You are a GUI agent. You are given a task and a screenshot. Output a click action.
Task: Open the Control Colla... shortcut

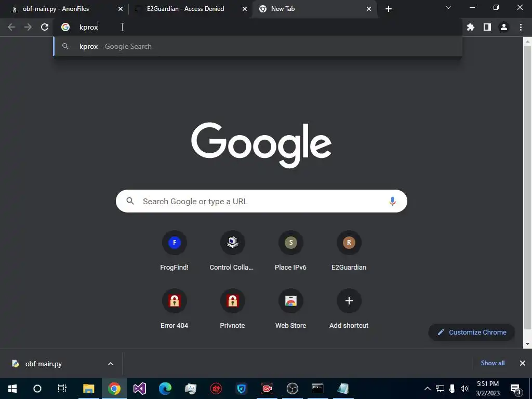(232, 250)
